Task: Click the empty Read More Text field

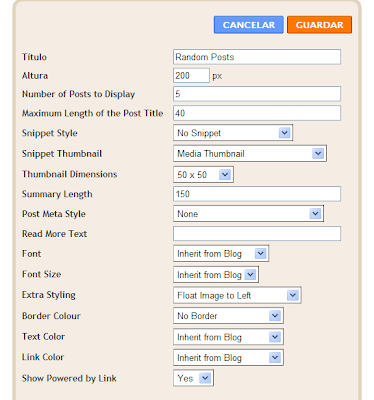Action: (x=257, y=233)
